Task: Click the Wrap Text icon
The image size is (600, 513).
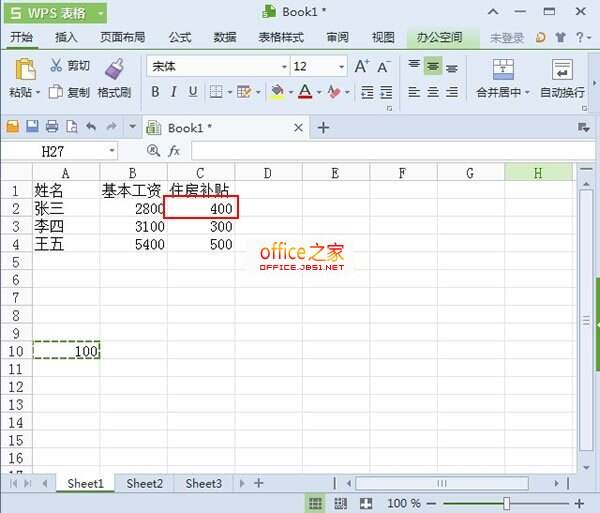Action: click(562, 69)
